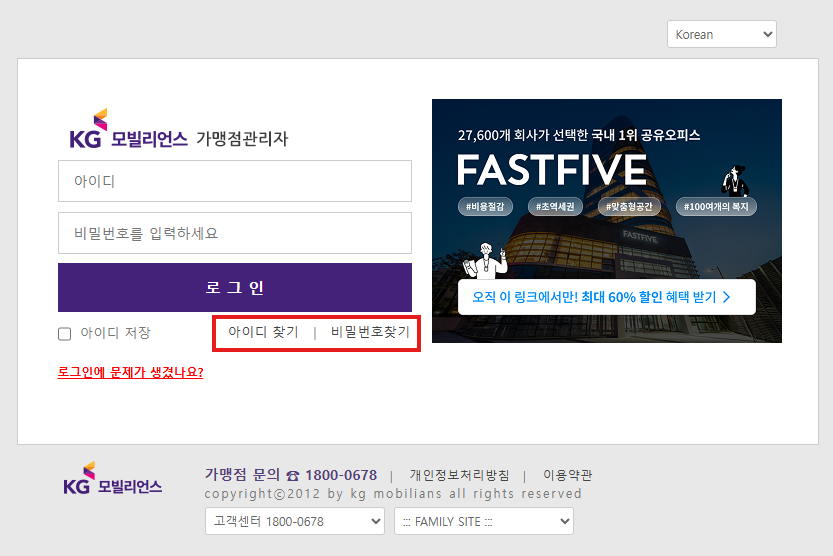Click the 로그인 button
The width and height of the screenshot is (833, 556).
[235, 287]
